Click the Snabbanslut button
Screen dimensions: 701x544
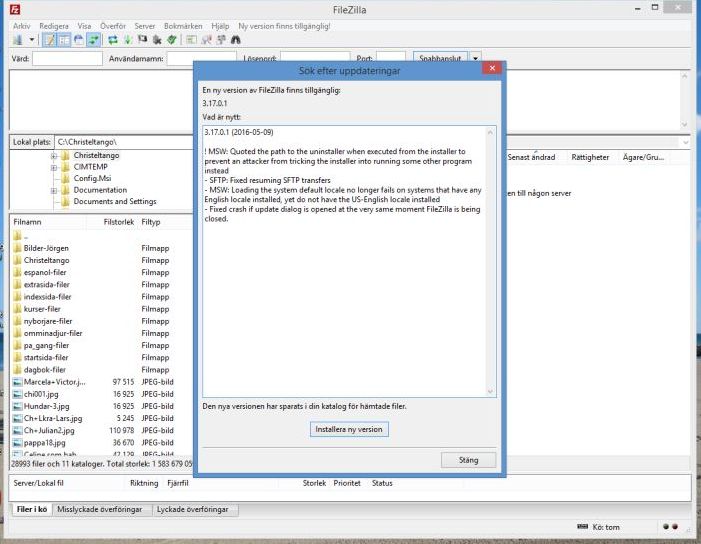(x=440, y=57)
